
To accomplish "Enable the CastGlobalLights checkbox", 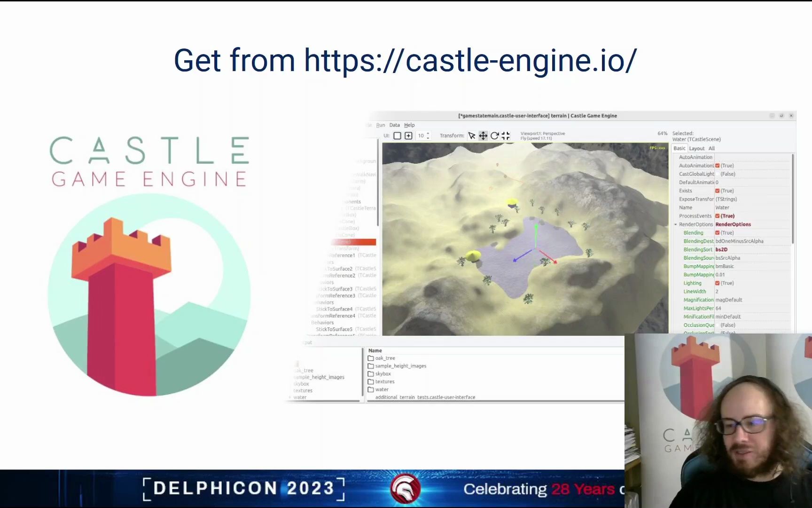I will pyautogui.click(x=718, y=174).
